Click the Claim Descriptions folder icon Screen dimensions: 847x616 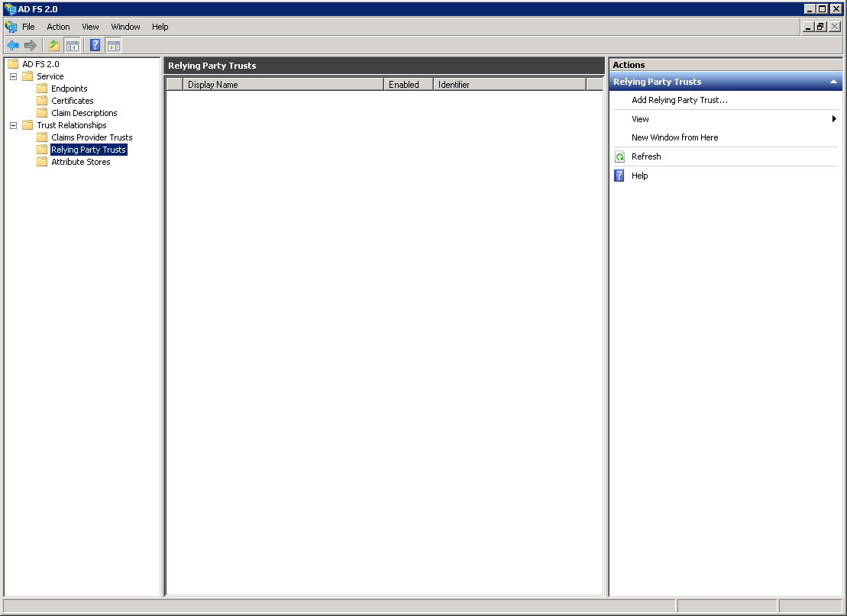(x=42, y=113)
